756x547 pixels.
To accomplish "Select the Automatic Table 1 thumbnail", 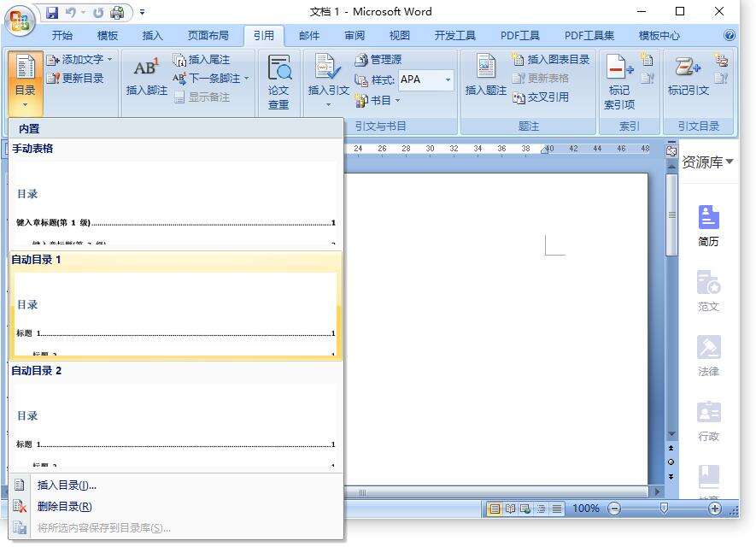I will point(175,305).
